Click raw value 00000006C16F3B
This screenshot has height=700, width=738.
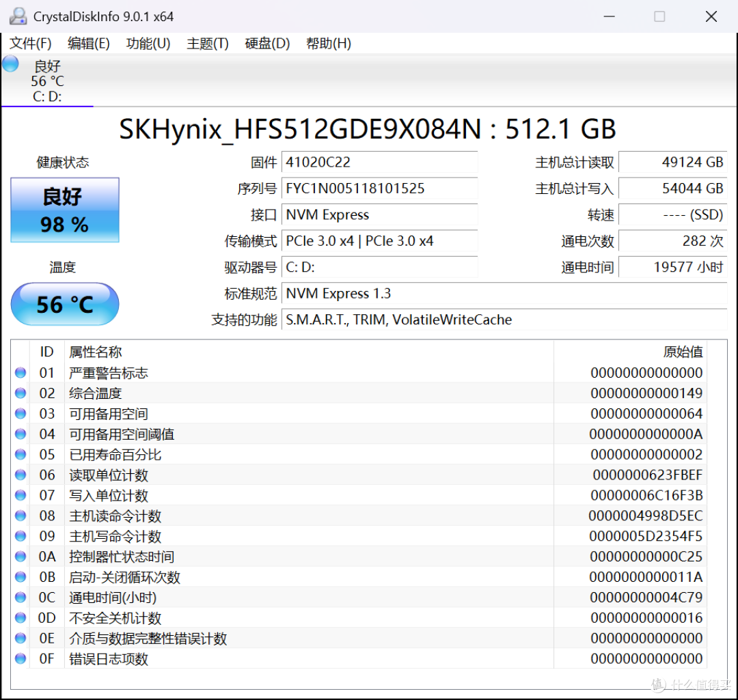coord(646,495)
